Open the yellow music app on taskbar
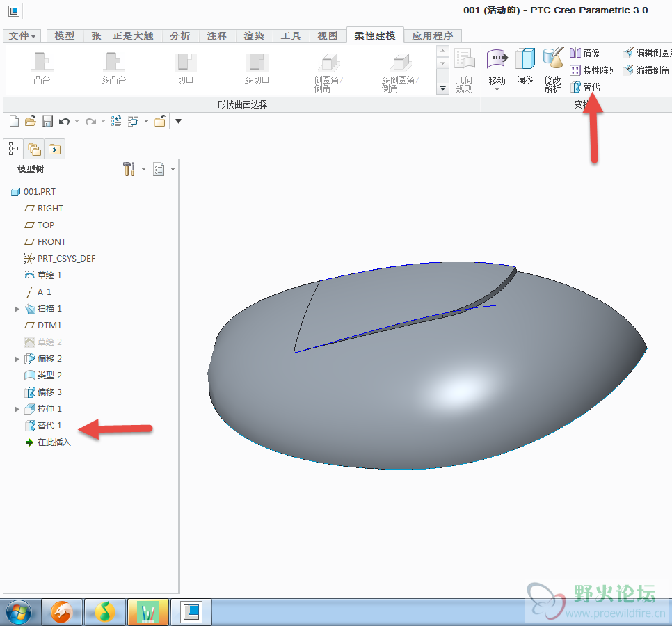The width and height of the screenshot is (672, 626). [105, 612]
